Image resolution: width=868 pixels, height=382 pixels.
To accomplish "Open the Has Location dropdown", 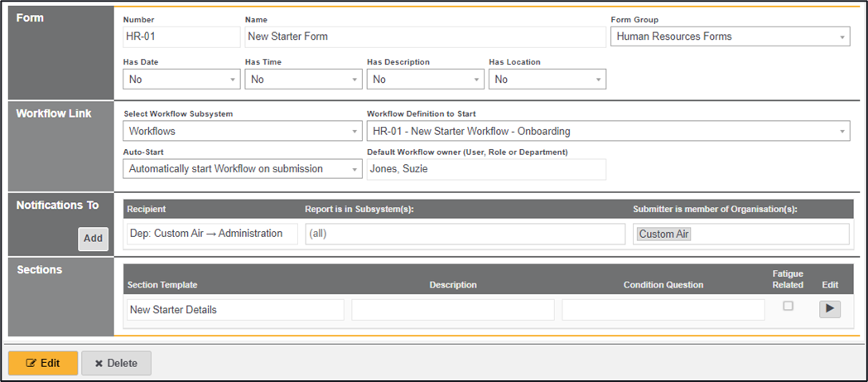I will [547, 80].
